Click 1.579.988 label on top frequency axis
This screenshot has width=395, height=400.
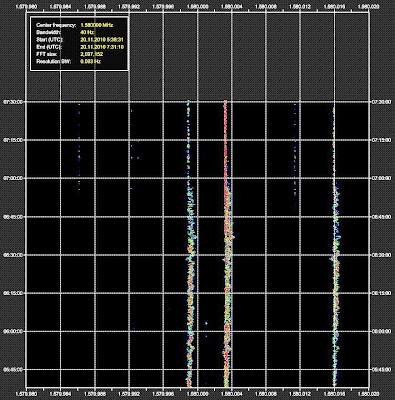(95, 6)
